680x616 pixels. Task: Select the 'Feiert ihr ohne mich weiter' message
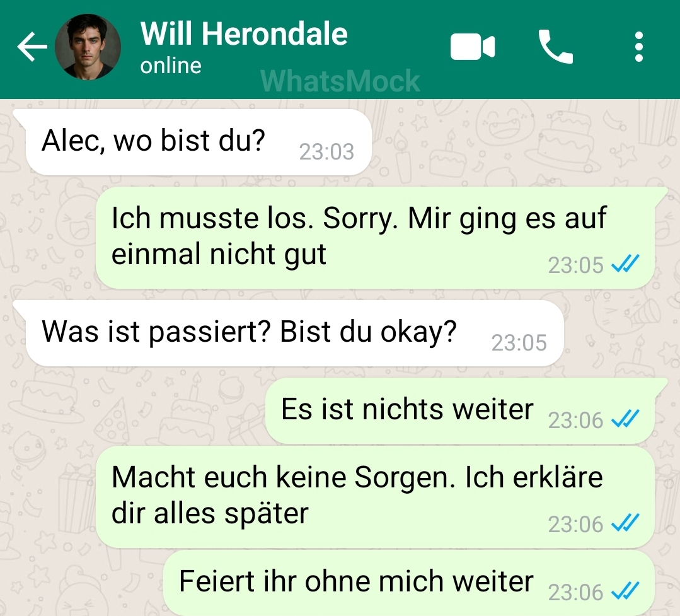[408, 583]
